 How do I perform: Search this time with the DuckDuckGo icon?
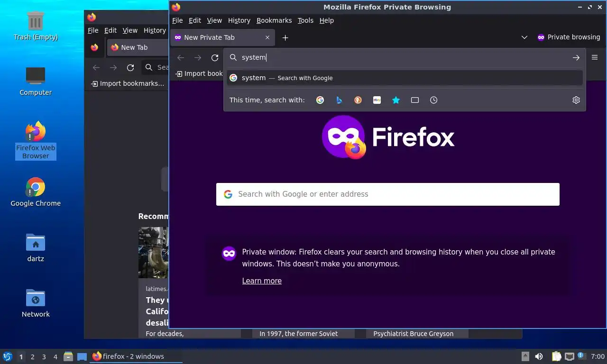[358, 100]
